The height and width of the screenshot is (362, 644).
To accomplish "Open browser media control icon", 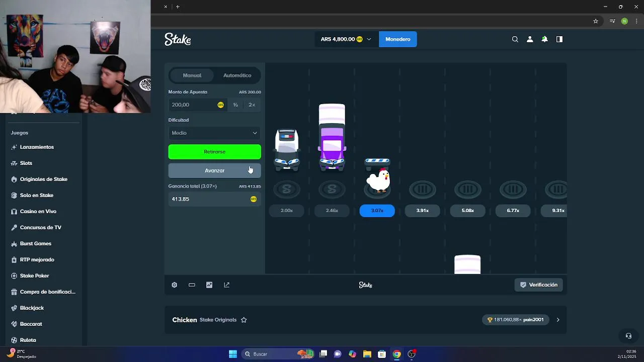I will pyautogui.click(x=612, y=21).
